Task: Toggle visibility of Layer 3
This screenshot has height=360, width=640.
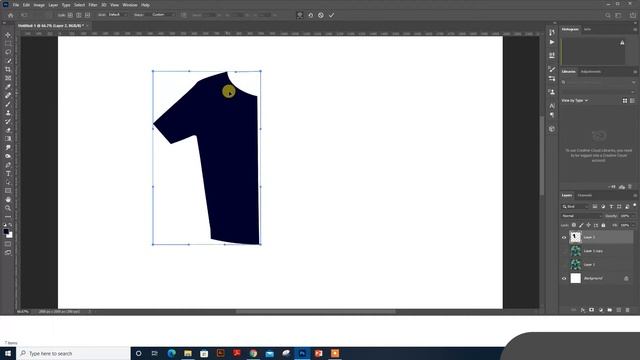Action: (x=564, y=237)
